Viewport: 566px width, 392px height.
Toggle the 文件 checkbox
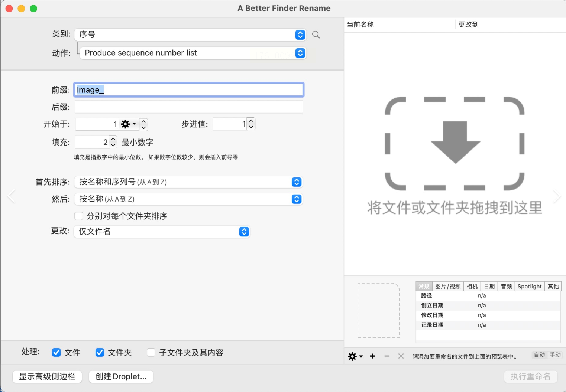56,352
